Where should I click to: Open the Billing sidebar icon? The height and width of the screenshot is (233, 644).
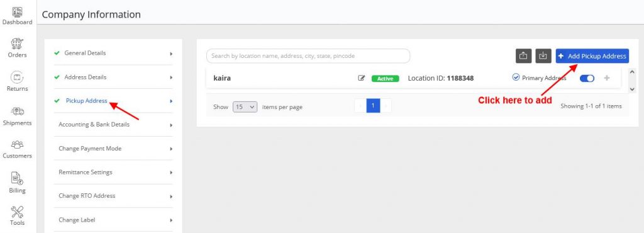click(17, 179)
